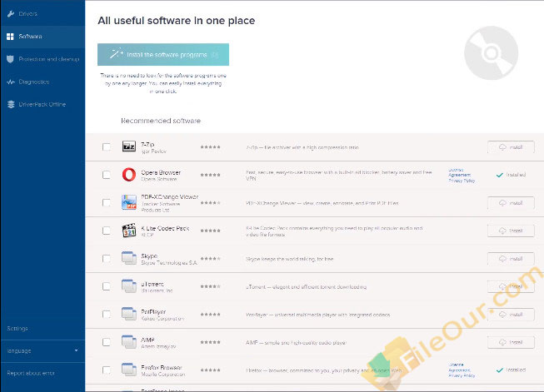Click the grid icon beside Software
Screen dimensions: 544x392
click(x=10, y=37)
